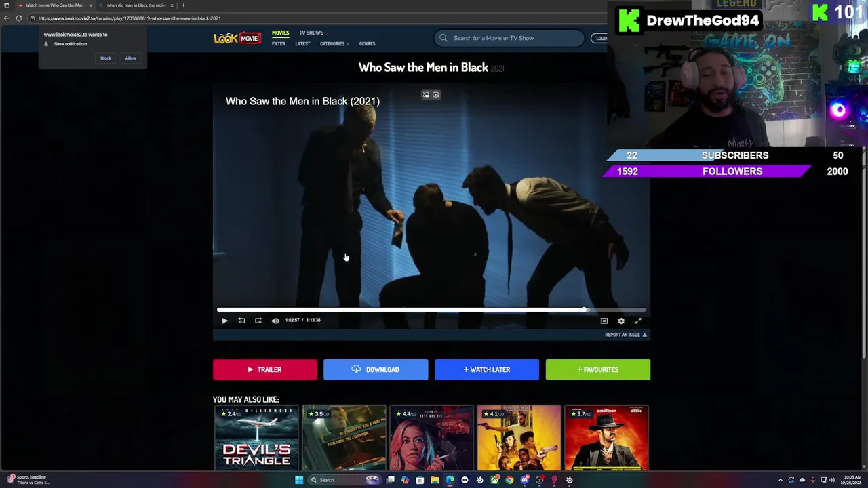The image size is (868, 488).
Task: Go back in browser
Action: point(7,18)
